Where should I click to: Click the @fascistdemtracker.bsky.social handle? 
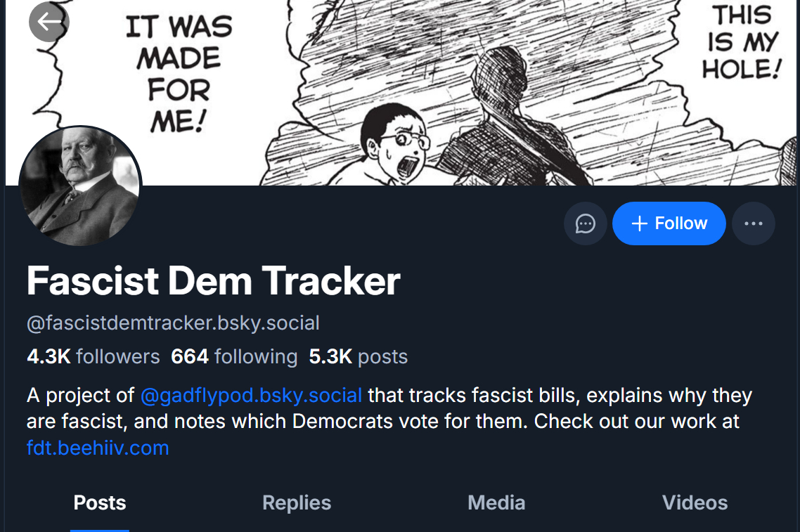173,323
